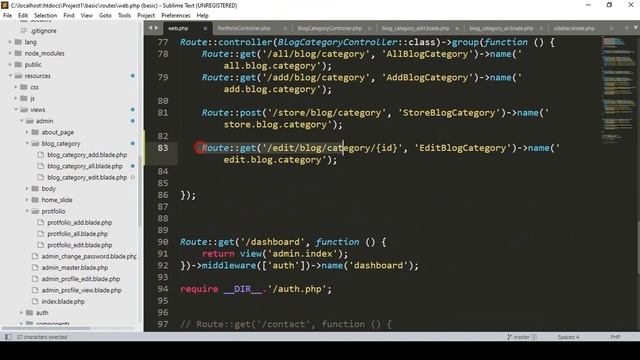
Task: Switch to the blog_category_edit.blade.php tab
Action: coord(416,28)
